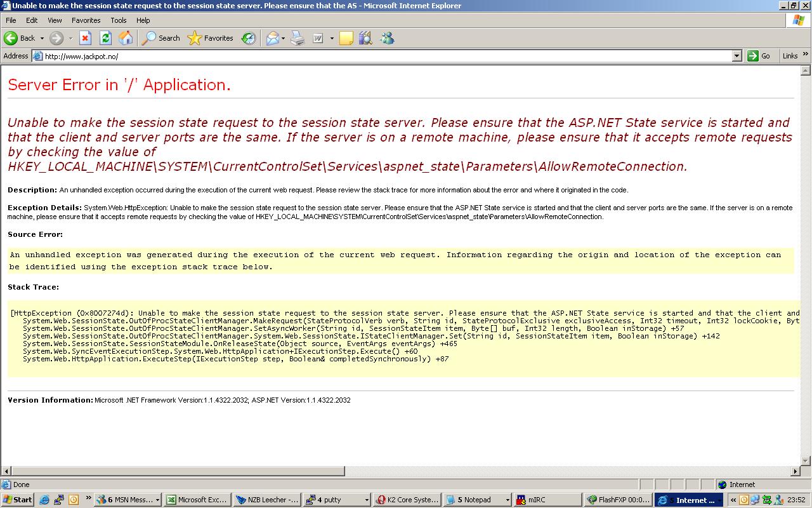812x508 pixels.
Task: Open the Messenger buddy toolbar icon
Action: point(387,38)
